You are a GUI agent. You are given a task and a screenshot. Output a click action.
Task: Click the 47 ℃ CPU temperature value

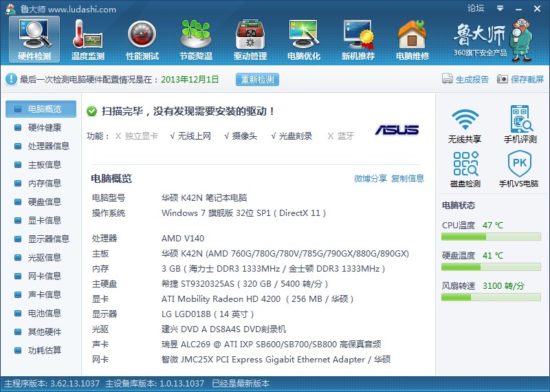click(x=492, y=226)
